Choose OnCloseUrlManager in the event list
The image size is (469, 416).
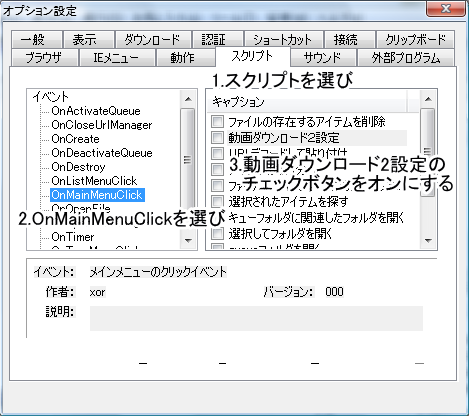tap(102, 125)
